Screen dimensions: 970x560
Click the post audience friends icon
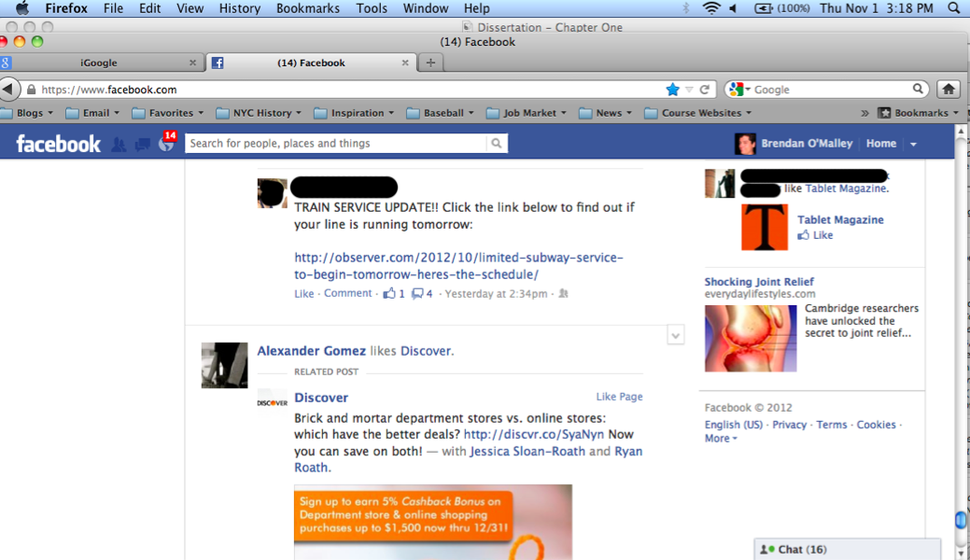[563, 293]
